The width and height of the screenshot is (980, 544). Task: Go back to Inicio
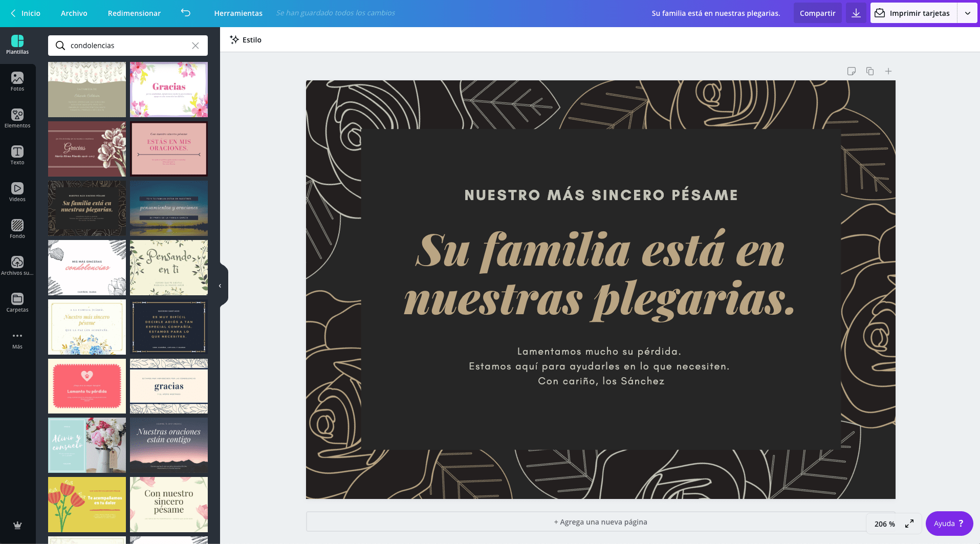pyautogui.click(x=26, y=13)
